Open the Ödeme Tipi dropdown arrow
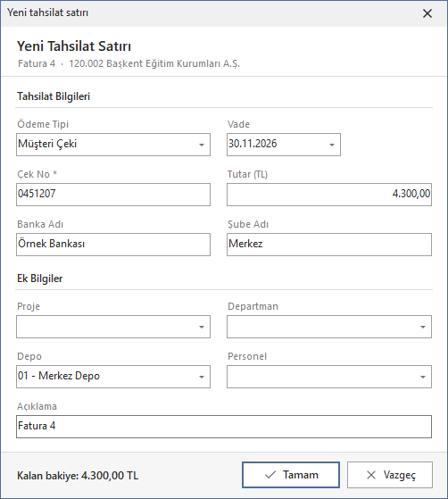 pos(202,145)
